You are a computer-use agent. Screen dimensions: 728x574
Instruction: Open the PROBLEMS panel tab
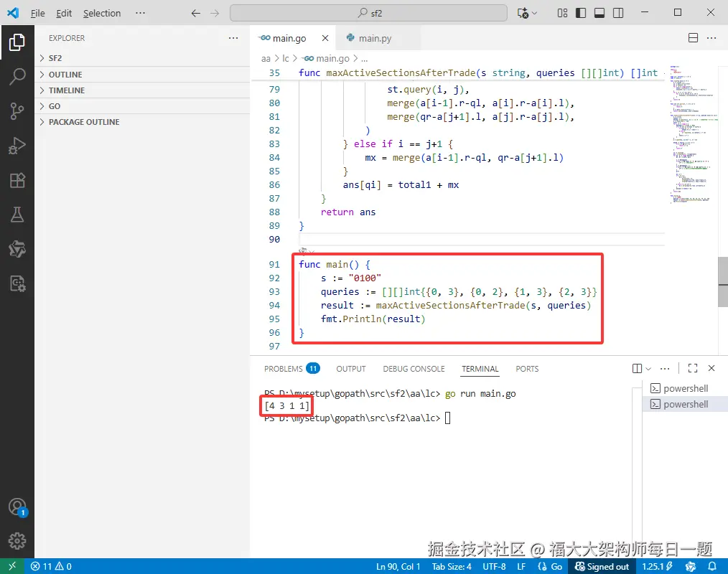tap(291, 369)
